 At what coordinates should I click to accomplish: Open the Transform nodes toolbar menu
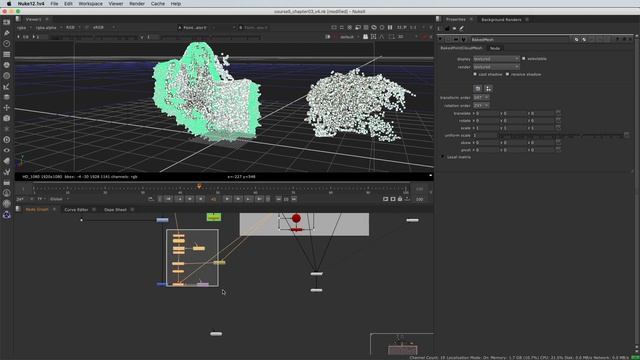click(x=7, y=107)
